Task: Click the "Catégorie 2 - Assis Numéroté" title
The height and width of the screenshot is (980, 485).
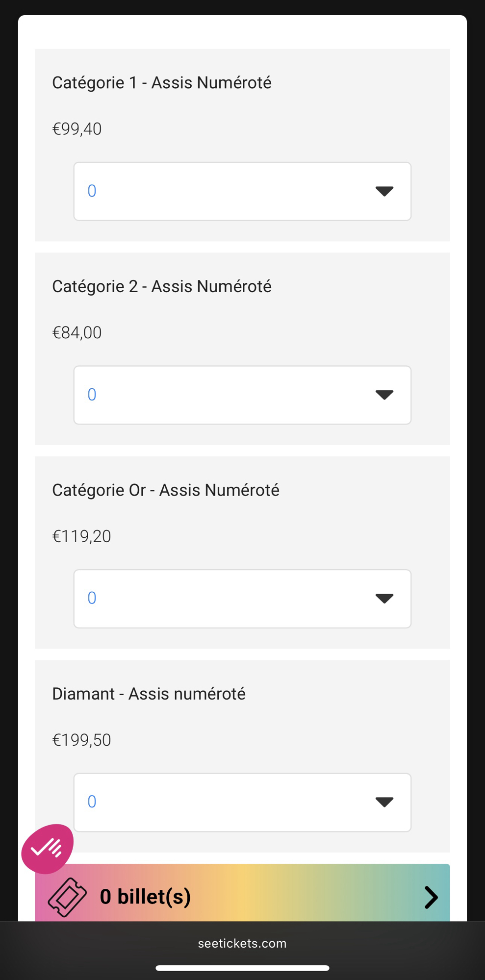Action: (162, 286)
